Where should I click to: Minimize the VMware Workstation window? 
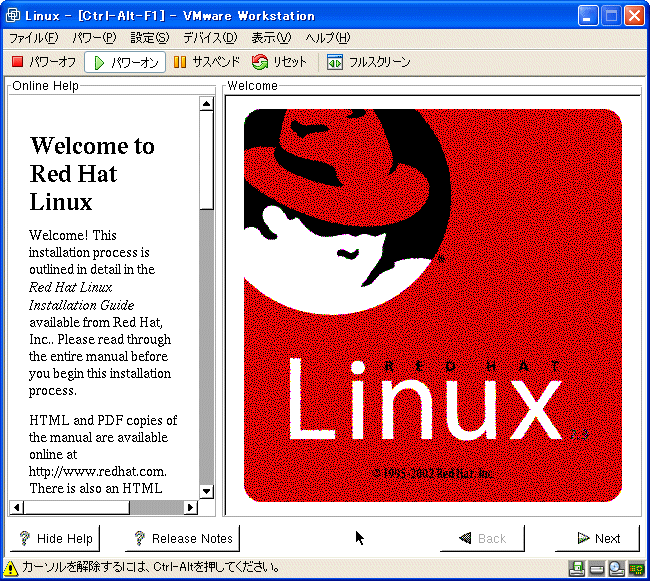pos(588,16)
